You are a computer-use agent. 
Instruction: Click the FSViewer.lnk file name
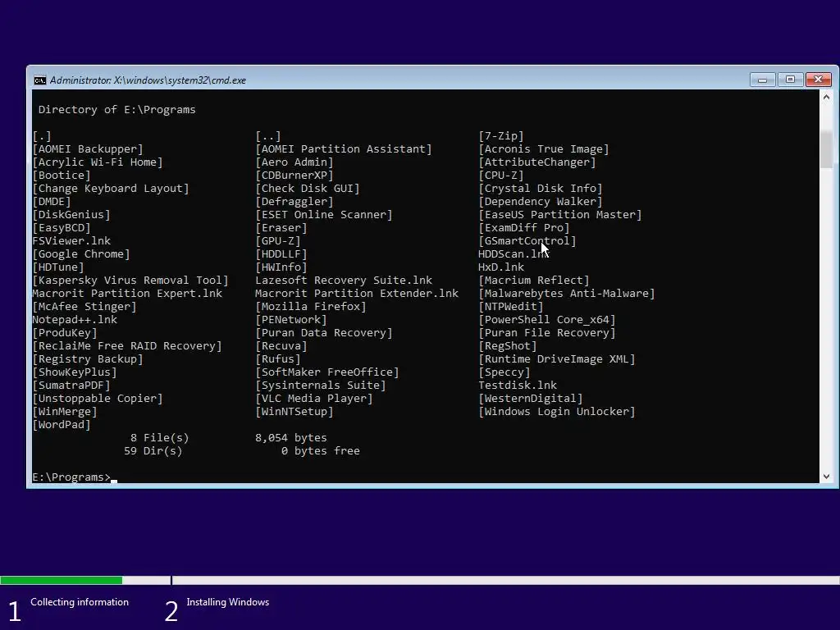click(x=71, y=241)
